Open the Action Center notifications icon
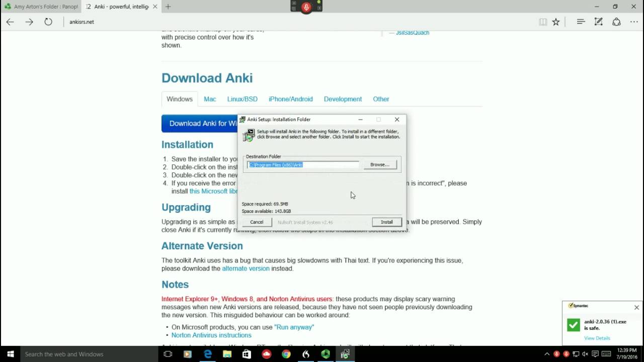This screenshot has width=644, height=362. [x=595, y=354]
